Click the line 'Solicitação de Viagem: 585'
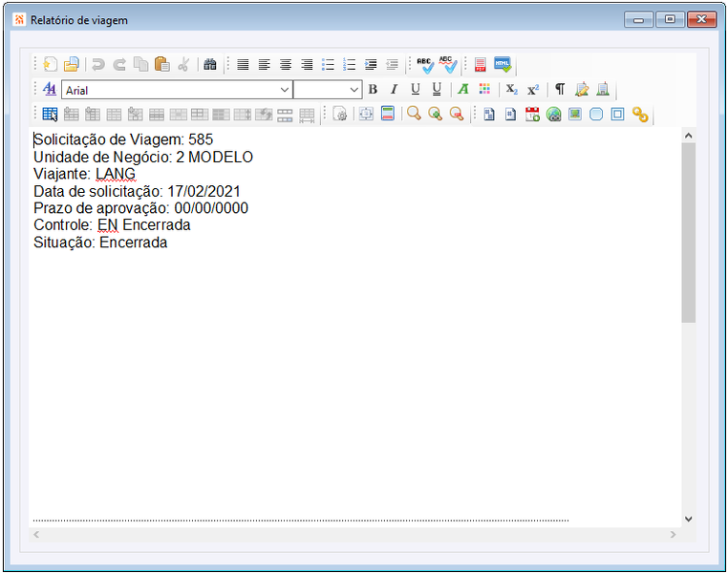Image resolution: width=728 pixels, height=573 pixels. pos(123,139)
